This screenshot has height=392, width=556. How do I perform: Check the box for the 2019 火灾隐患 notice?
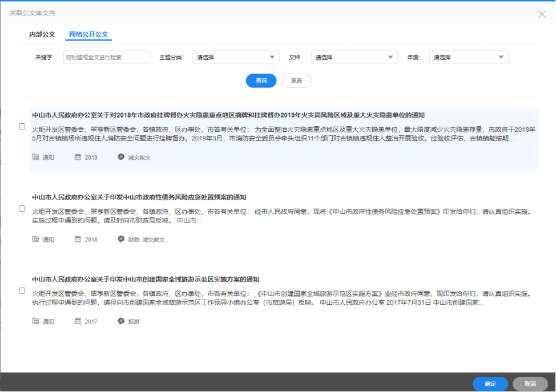[22, 127]
